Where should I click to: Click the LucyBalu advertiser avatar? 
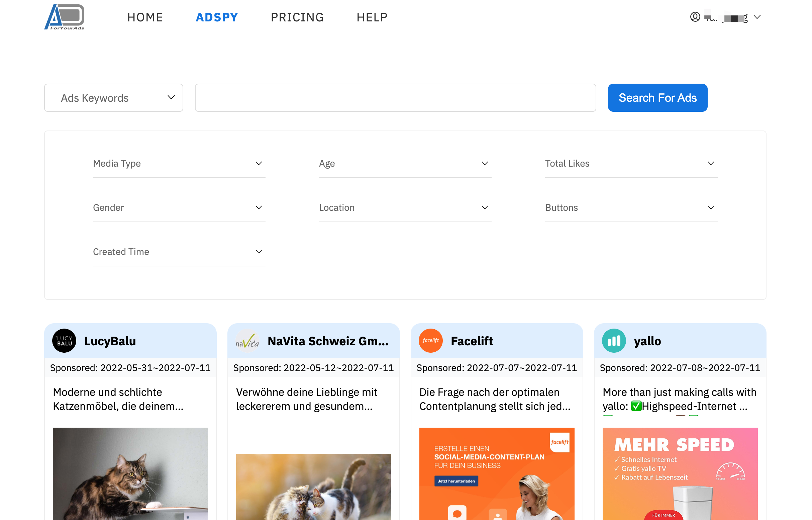[x=64, y=341]
